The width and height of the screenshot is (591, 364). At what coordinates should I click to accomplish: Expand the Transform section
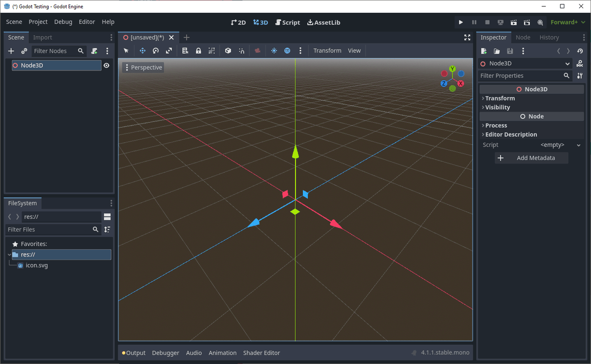[x=531, y=99]
